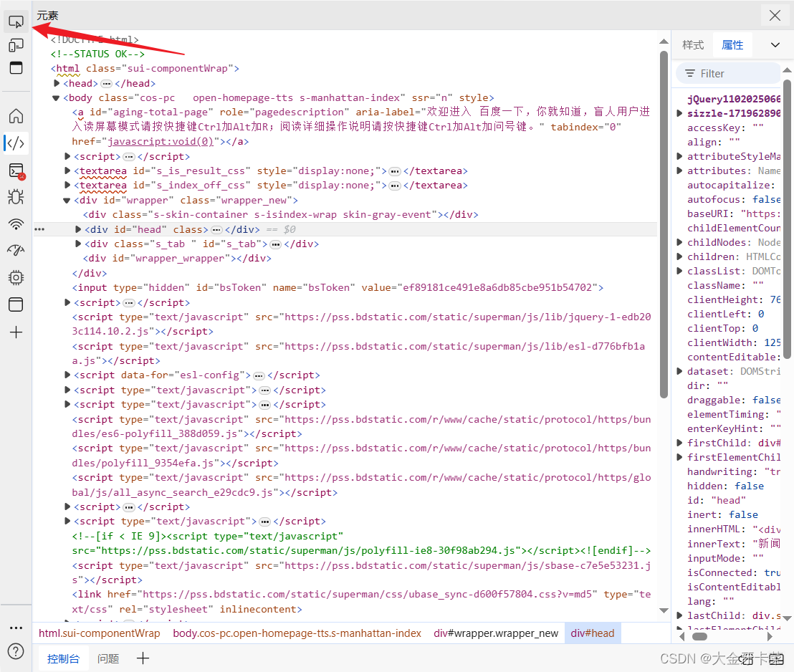Image resolution: width=794 pixels, height=672 pixels.
Task: Open the 控制台 drawer tab
Action: click(x=63, y=659)
